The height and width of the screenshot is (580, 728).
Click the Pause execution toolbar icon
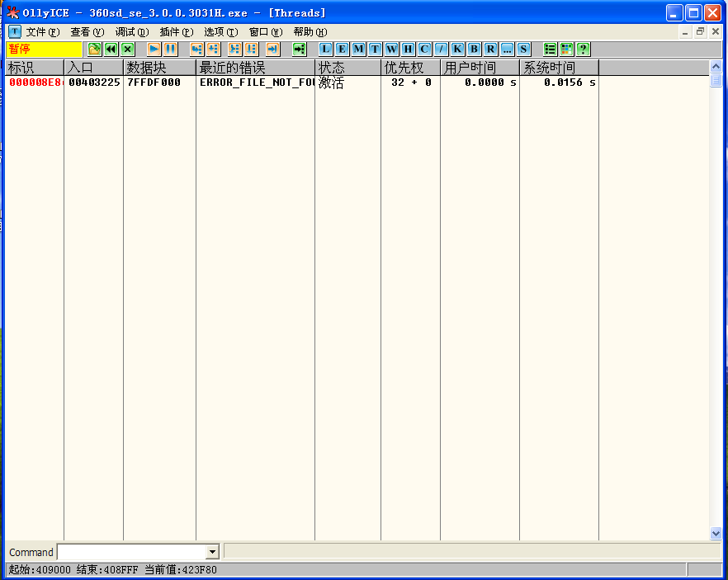coord(170,50)
